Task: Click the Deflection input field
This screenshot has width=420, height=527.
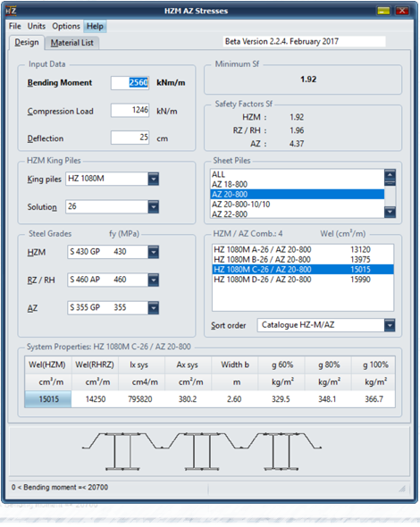Action: [x=130, y=138]
